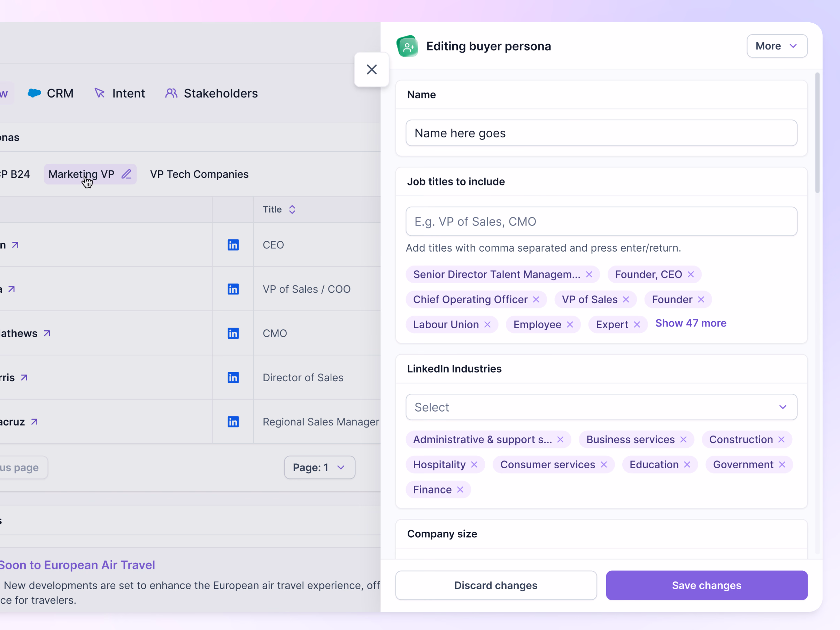Remove the VP of Sales tag
The image size is (840, 630).
[626, 300]
